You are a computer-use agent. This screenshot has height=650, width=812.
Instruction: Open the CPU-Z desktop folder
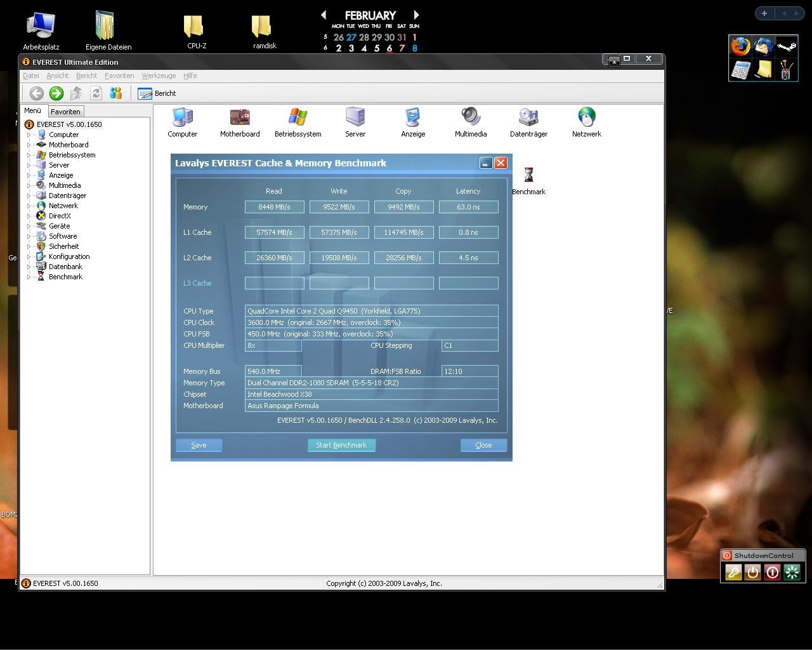195,32
